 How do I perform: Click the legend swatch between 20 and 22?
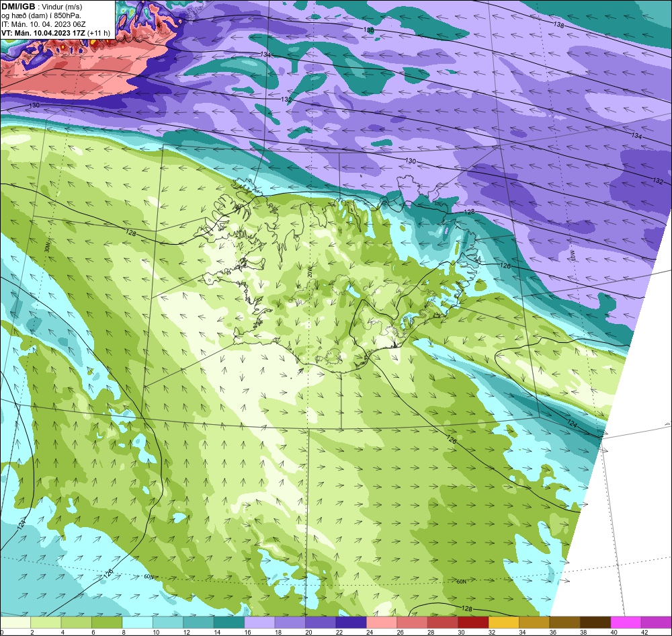321,622
